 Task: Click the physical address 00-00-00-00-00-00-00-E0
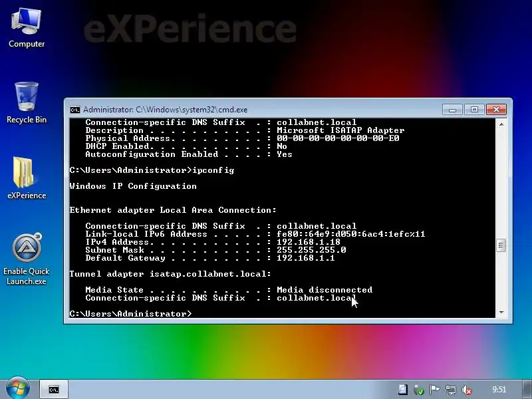(338, 138)
